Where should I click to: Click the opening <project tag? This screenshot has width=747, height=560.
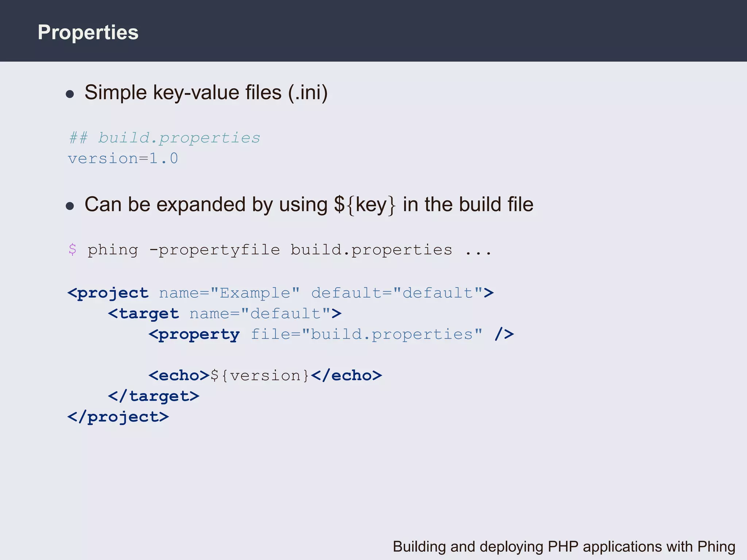(x=108, y=293)
